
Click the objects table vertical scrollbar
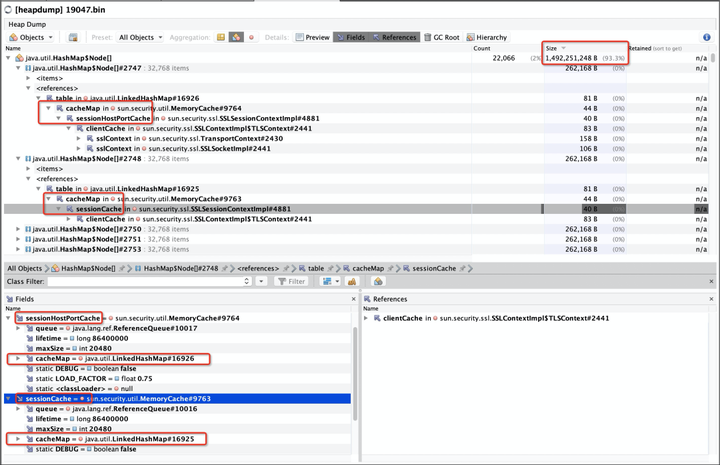(x=713, y=57)
